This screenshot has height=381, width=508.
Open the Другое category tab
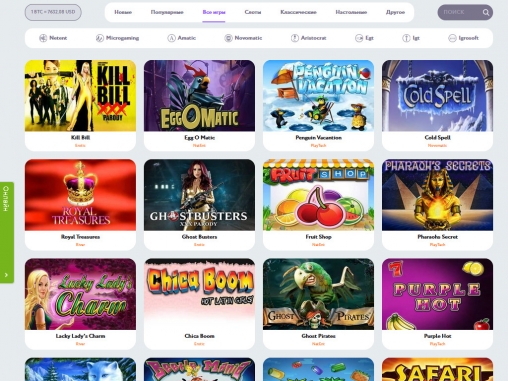[395, 12]
